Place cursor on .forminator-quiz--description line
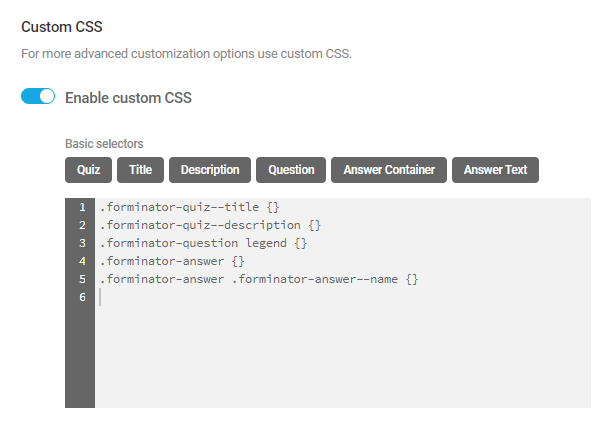The image size is (610, 434). click(x=210, y=225)
